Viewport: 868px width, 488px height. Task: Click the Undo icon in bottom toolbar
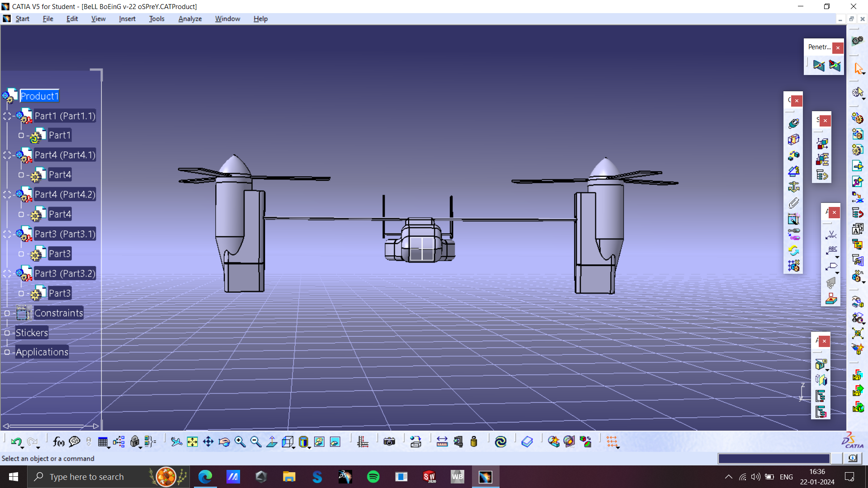tap(16, 441)
